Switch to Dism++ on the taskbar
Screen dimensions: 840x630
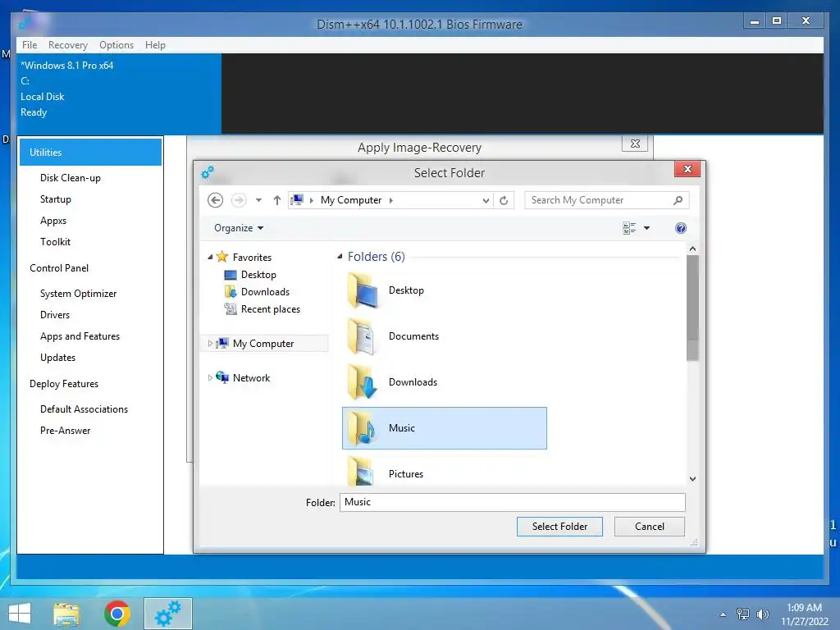pyautogui.click(x=168, y=614)
